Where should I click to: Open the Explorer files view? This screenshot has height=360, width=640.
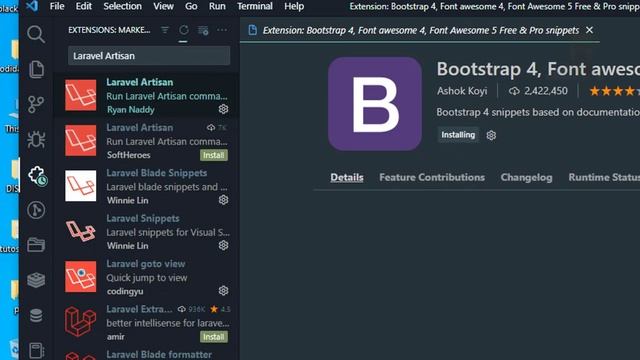click(x=36, y=69)
